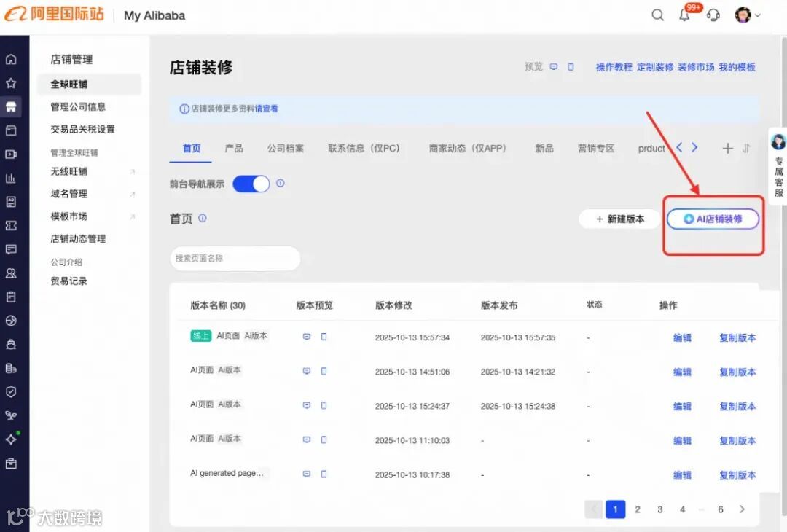Screen dimensions: 787x532
Task: Select 全球旺铺 in left menu
Action: (x=89, y=85)
